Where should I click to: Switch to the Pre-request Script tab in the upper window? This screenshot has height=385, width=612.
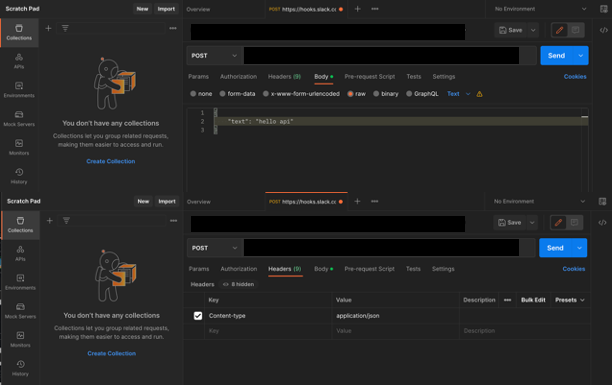(370, 77)
